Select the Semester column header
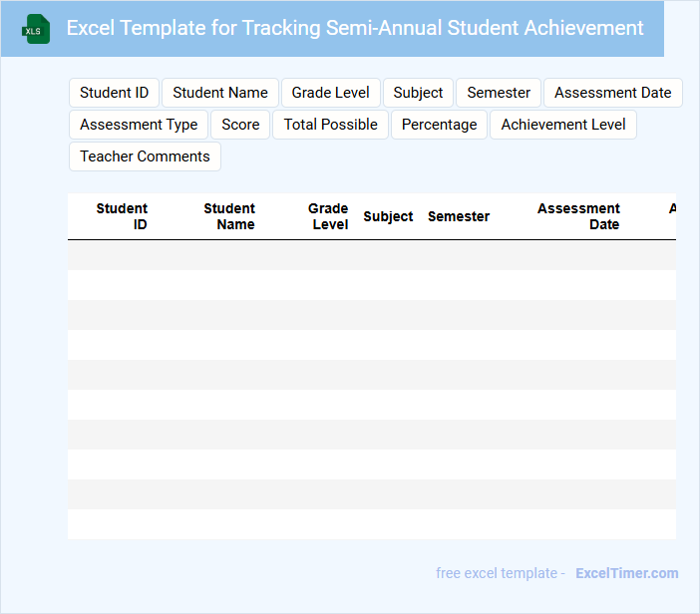This screenshot has height=614, width=700. tap(459, 216)
